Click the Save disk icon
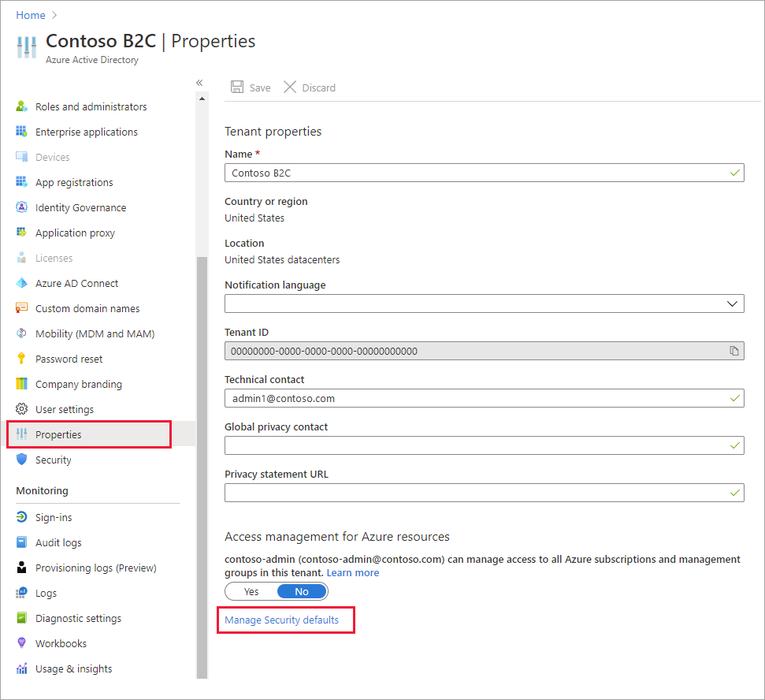This screenshot has width=765, height=700. [x=237, y=87]
